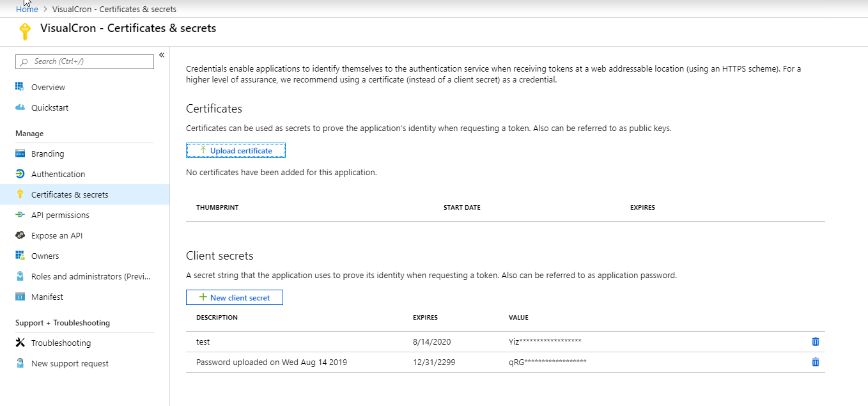868x406 pixels.
Task: Select Certificates & secrets menu item
Action: pyautogui.click(x=70, y=194)
